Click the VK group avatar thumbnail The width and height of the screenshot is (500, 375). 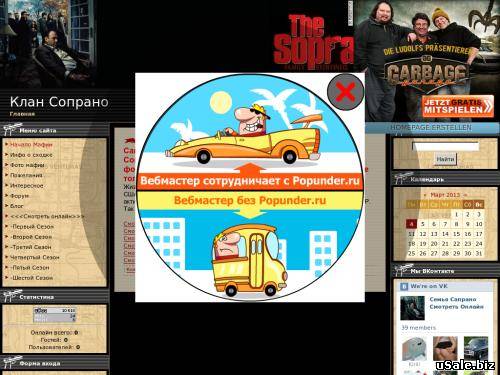pos(412,308)
